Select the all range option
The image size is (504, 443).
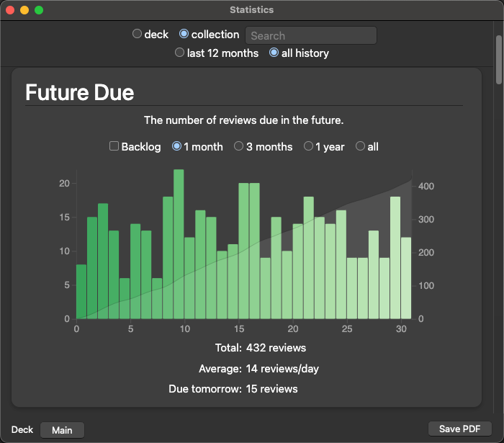pos(360,146)
